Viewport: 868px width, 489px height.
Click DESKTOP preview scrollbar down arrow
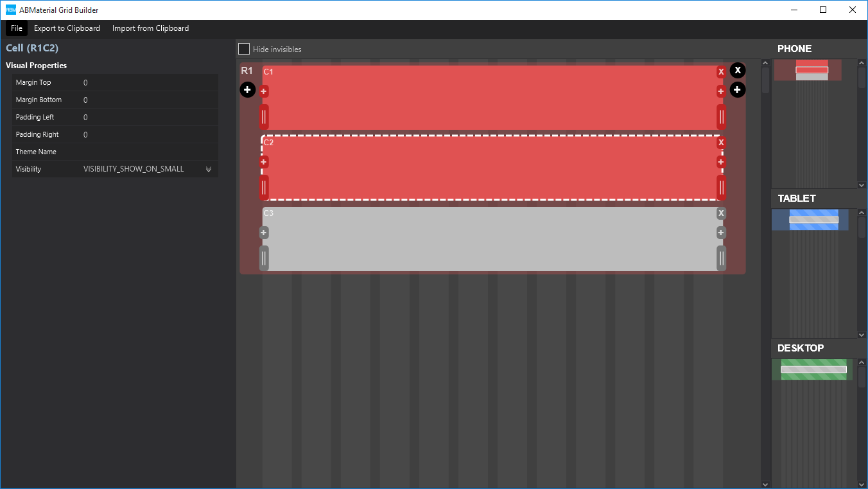tap(862, 485)
